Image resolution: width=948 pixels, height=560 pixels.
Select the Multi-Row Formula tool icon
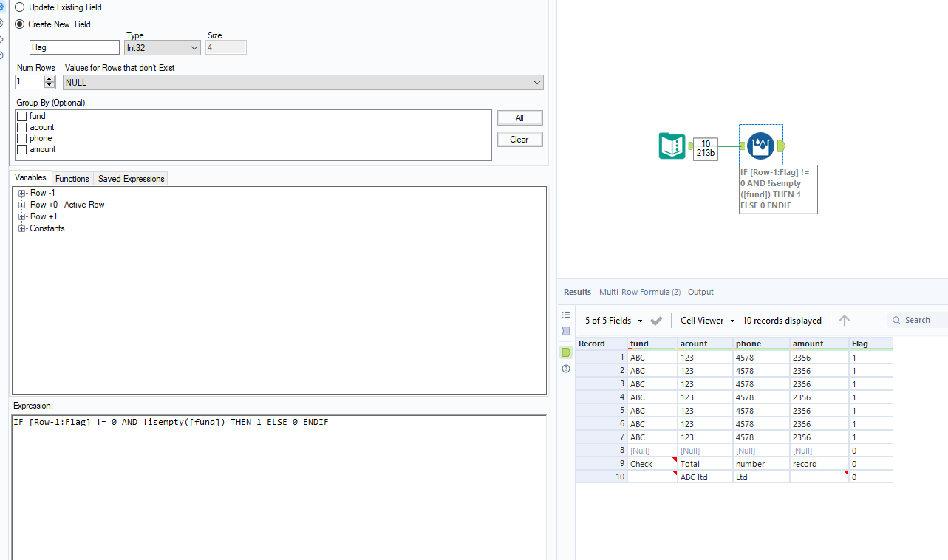[760, 146]
